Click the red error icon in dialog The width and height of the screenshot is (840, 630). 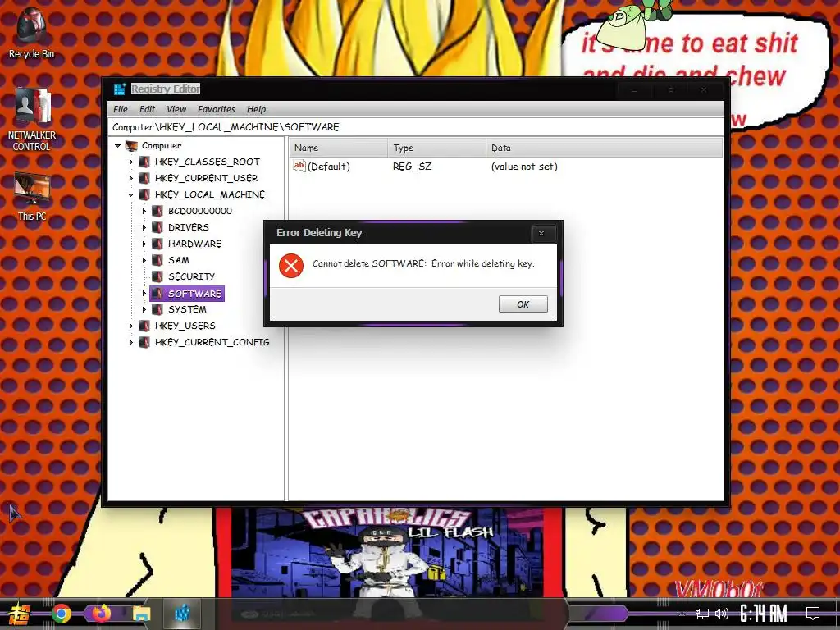click(291, 266)
